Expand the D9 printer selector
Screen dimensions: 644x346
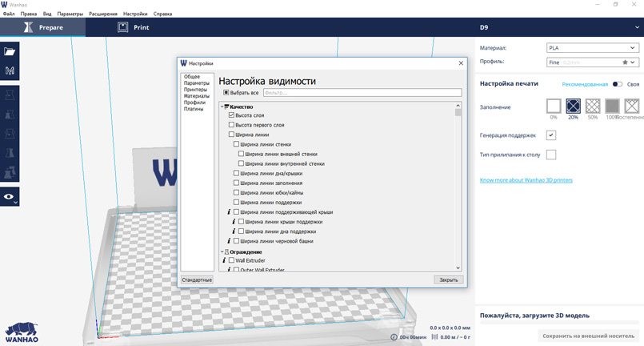click(637, 27)
